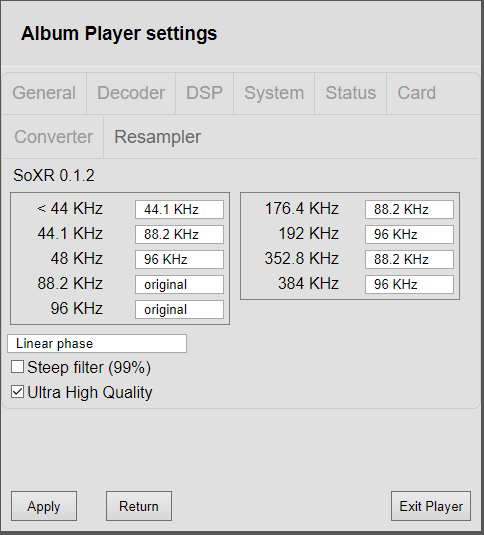Click the Apply button
The image size is (484, 535).
pyautogui.click(x=44, y=506)
